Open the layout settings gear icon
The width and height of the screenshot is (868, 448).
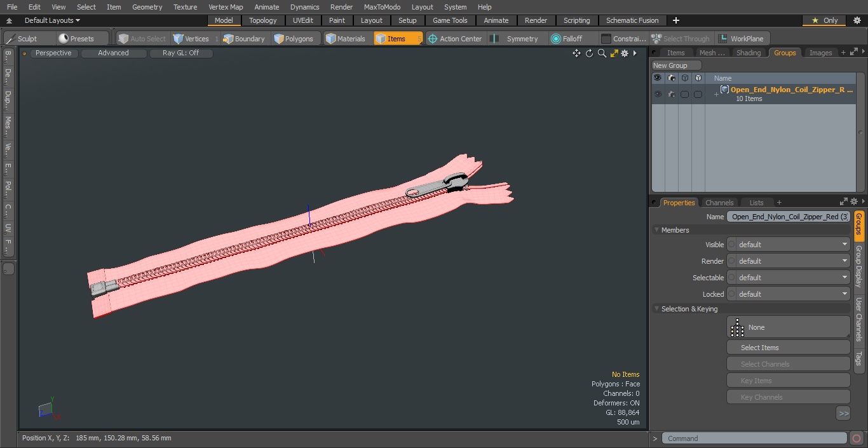pyautogui.click(x=857, y=20)
